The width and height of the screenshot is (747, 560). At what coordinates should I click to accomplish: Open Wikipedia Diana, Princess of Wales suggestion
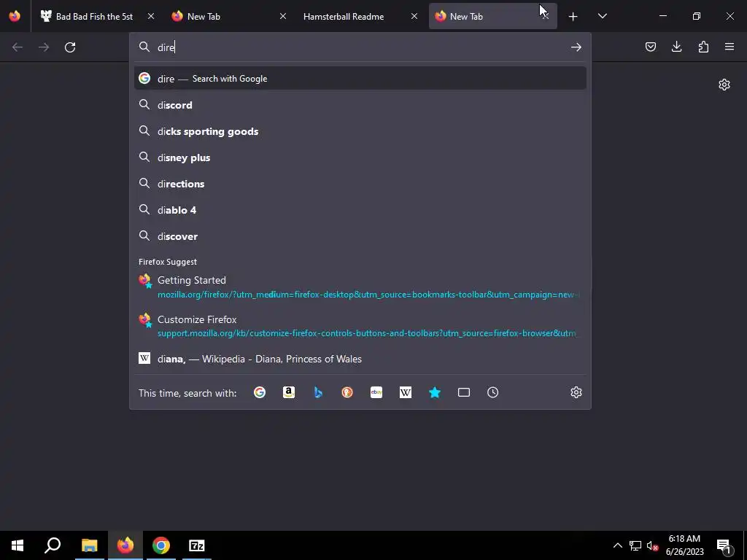pyautogui.click(x=360, y=359)
